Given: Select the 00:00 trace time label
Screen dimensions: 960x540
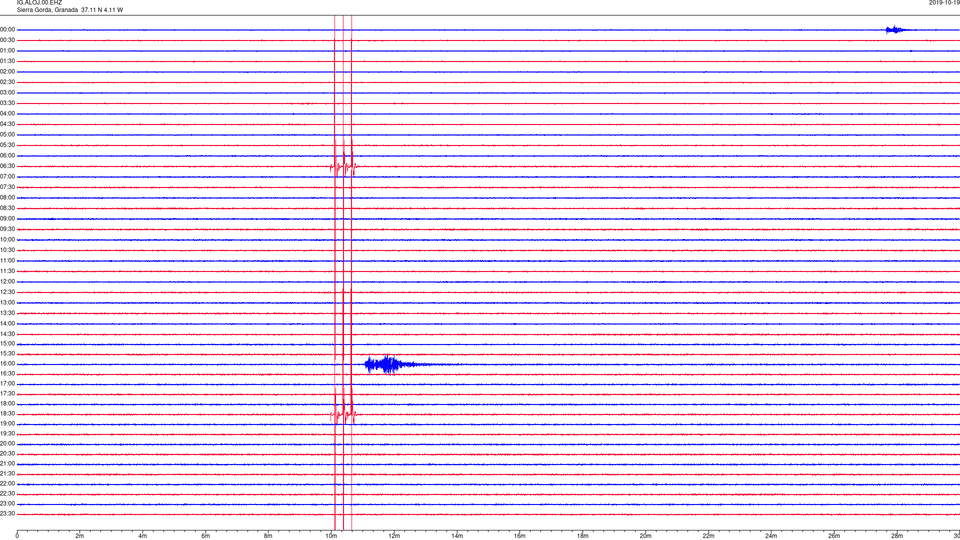Looking at the screenshot, I should point(8,29).
